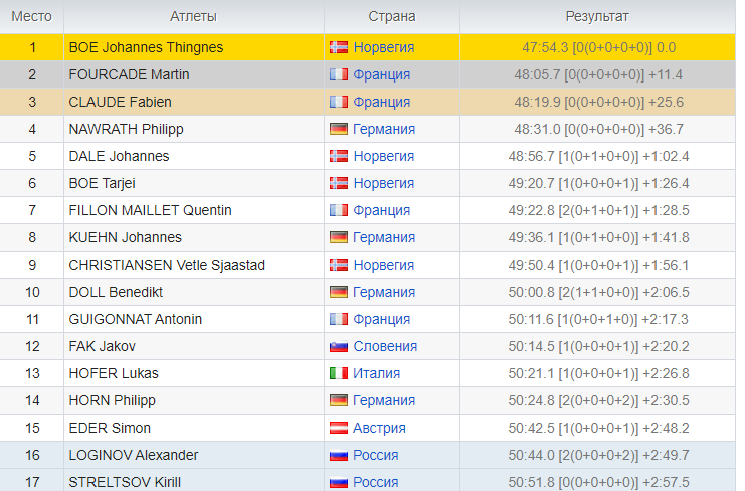The width and height of the screenshot is (745, 491).
Task: Open Россия link for STRELTSOV Kirill
Action: click(x=375, y=482)
